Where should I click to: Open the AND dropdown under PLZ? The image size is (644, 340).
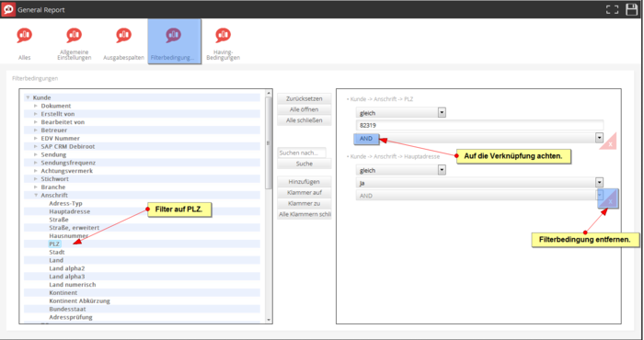[x=599, y=138]
